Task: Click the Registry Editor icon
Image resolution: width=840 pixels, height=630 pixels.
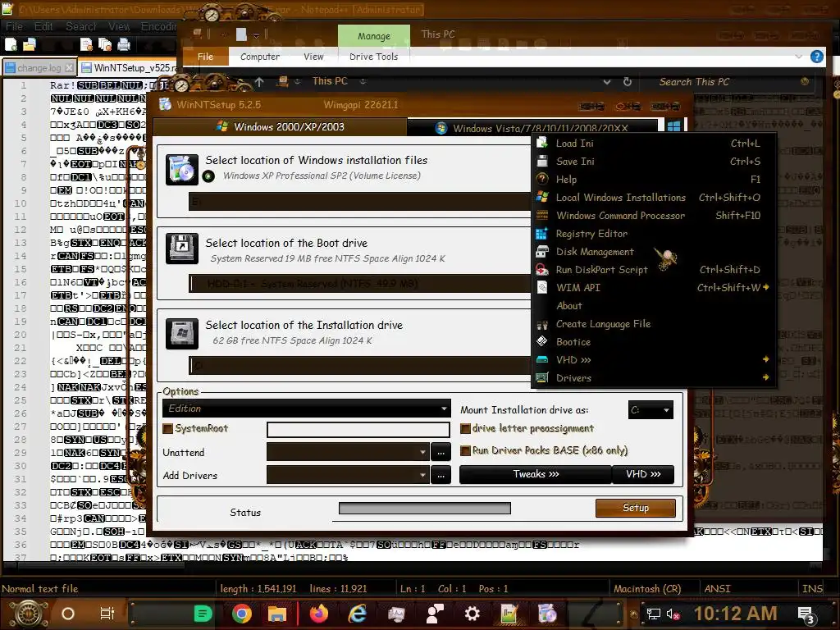Action: pyautogui.click(x=542, y=234)
